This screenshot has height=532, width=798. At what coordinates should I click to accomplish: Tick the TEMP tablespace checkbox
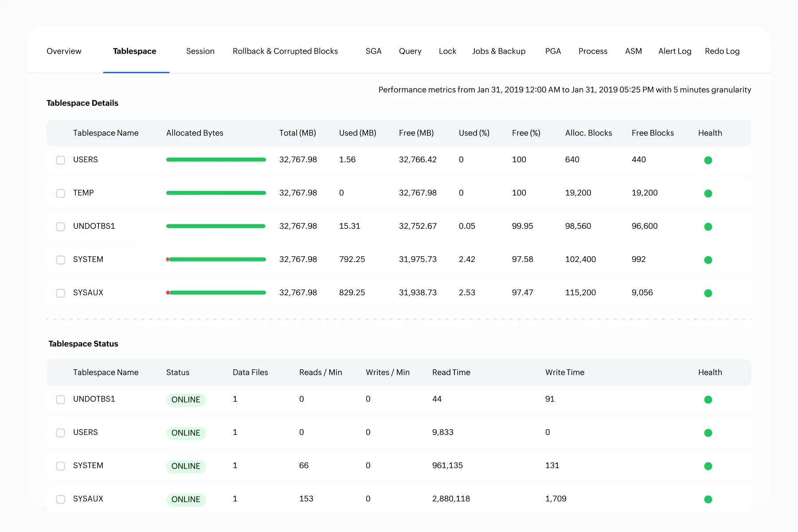point(60,193)
